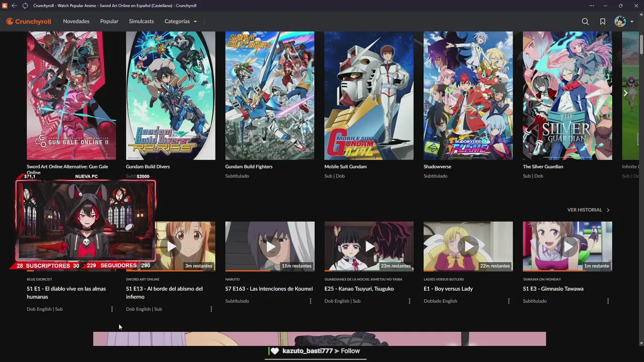Open Gun Gale Online II poster
This screenshot has width=644, height=362.
point(71,96)
